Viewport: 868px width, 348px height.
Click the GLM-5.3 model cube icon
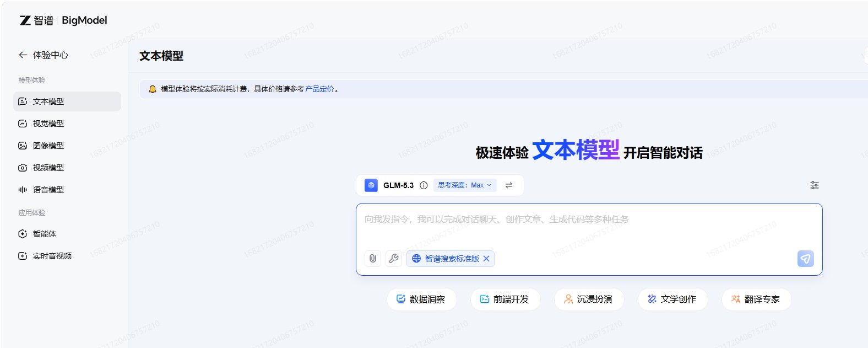pyautogui.click(x=371, y=185)
